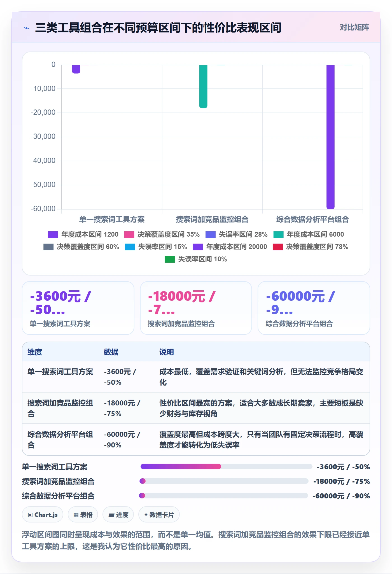Click the 对比矩阵 label in header
Image resolution: width=392 pixels, height=574 pixels.
point(354,27)
